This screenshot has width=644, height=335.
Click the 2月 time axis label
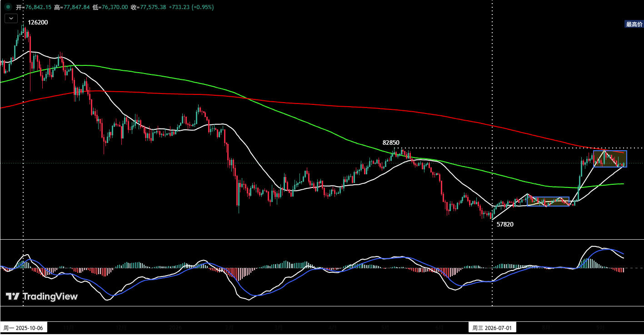[x=229, y=328]
